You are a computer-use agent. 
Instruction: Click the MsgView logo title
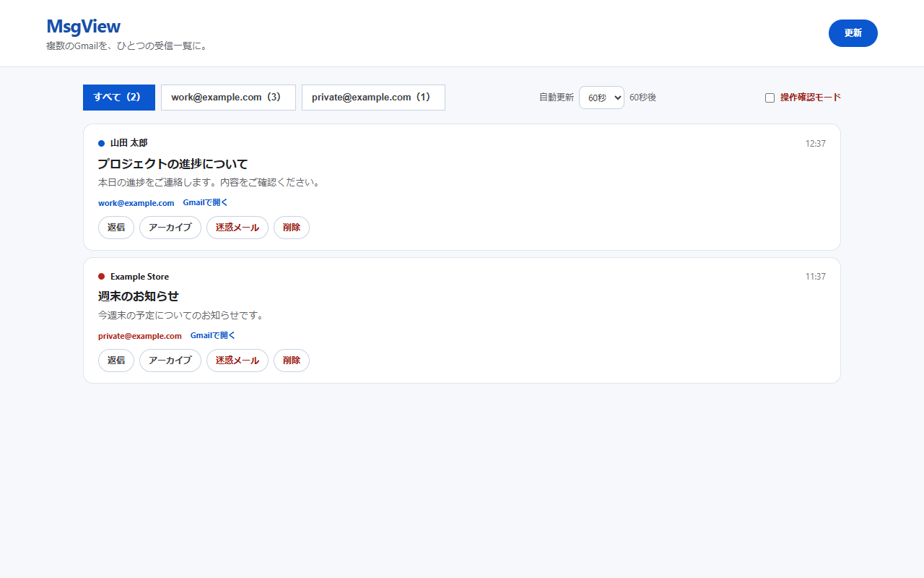coord(83,26)
